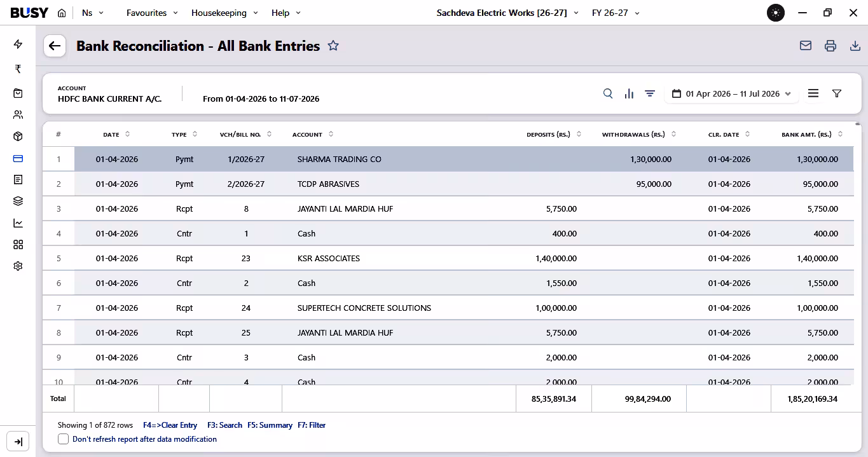This screenshot has height=457, width=868.
Task: Open the Housekeeping menu
Action: point(225,13)
